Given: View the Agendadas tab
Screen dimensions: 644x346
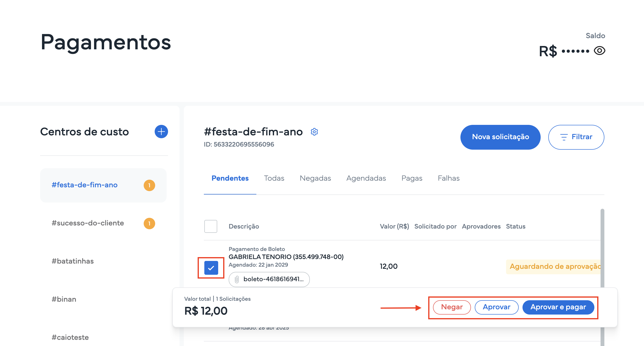Looking at the screenshot, I should tap(366, 178).
